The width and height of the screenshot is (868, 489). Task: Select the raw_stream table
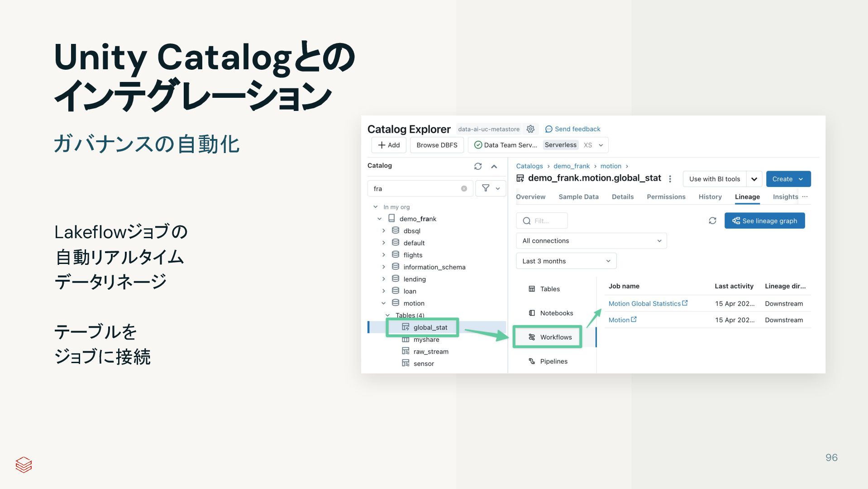(430, 352)
